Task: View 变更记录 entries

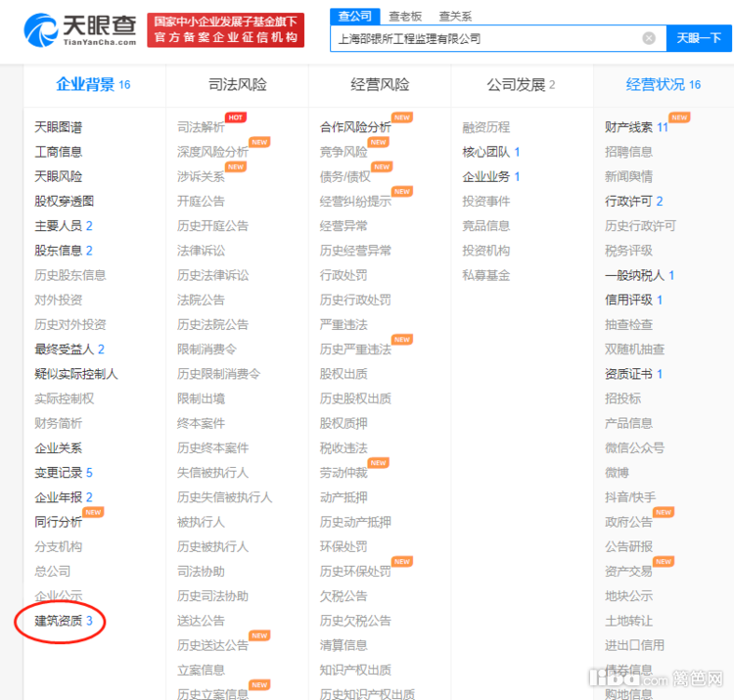Action: tap(59, 473)
